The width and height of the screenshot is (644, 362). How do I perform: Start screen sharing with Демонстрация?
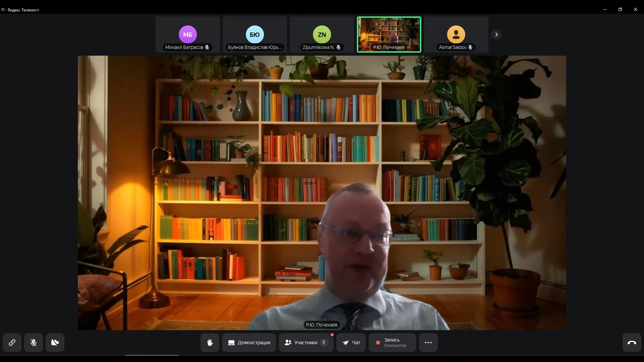249,343
